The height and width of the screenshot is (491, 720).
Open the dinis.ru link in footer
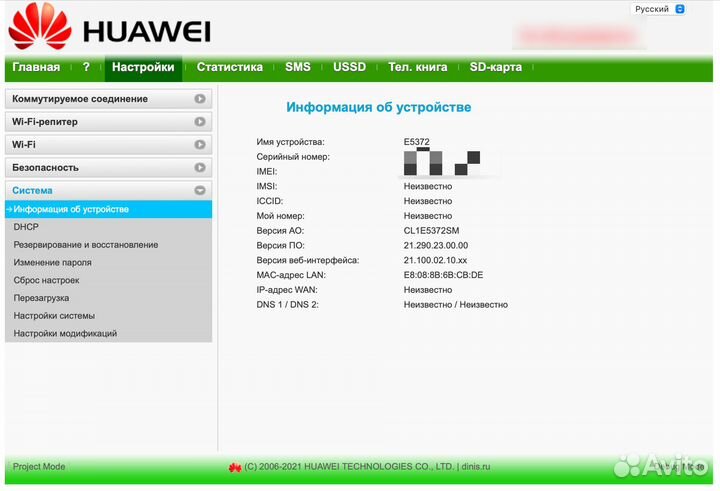click(x=476, y=467)
